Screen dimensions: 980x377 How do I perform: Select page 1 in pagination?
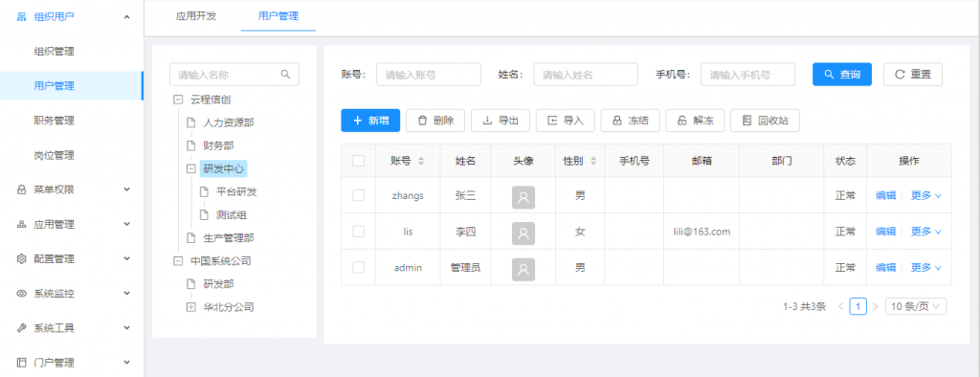[x=858, y=306]
